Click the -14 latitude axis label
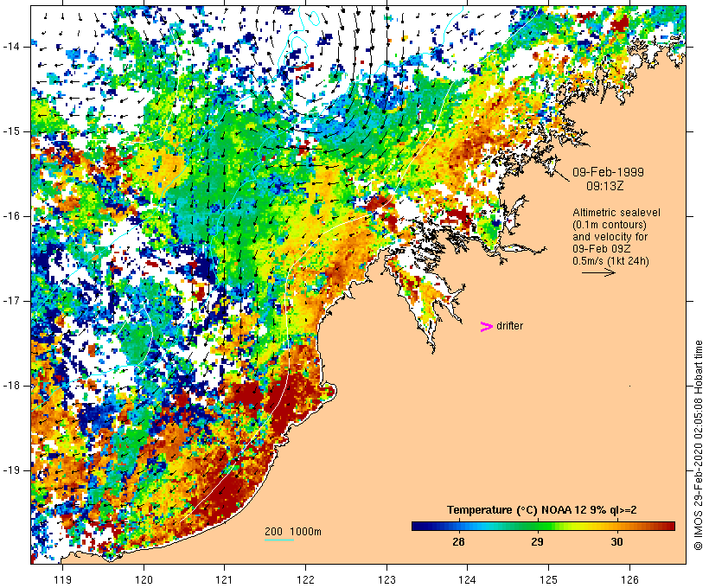This screenshot has width=709, height=588. [x=11, y=47]
